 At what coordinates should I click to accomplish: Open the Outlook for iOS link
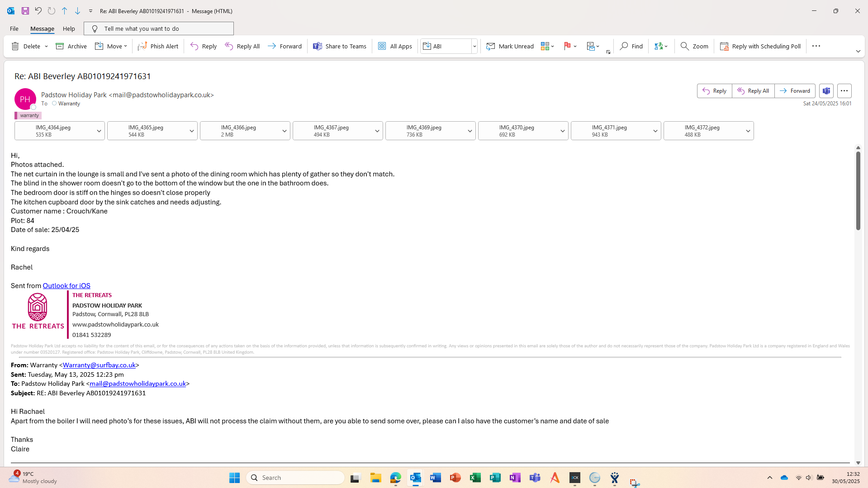click(x=66, y=286)
